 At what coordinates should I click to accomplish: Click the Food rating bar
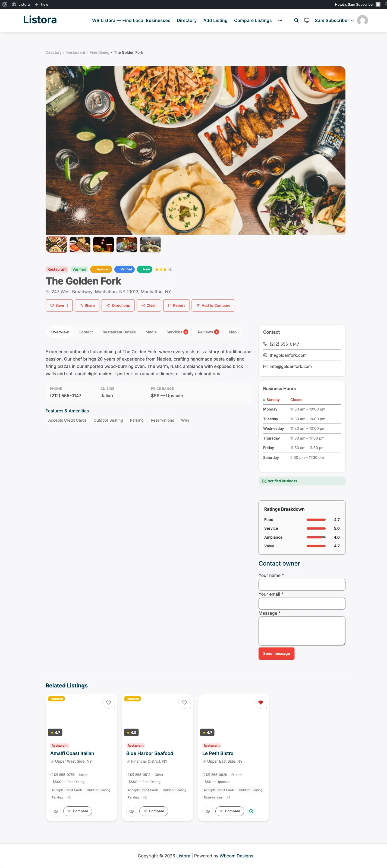click(x=316, y=520)
